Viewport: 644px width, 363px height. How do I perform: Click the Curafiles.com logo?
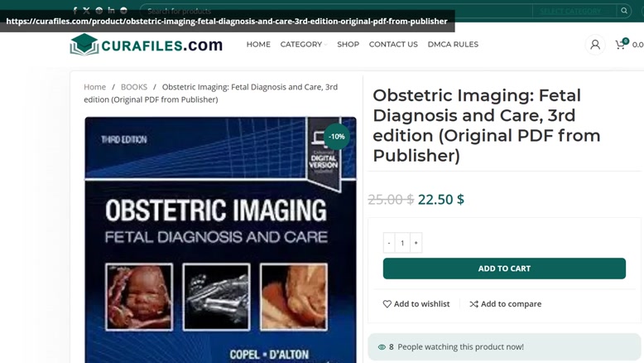147,45
